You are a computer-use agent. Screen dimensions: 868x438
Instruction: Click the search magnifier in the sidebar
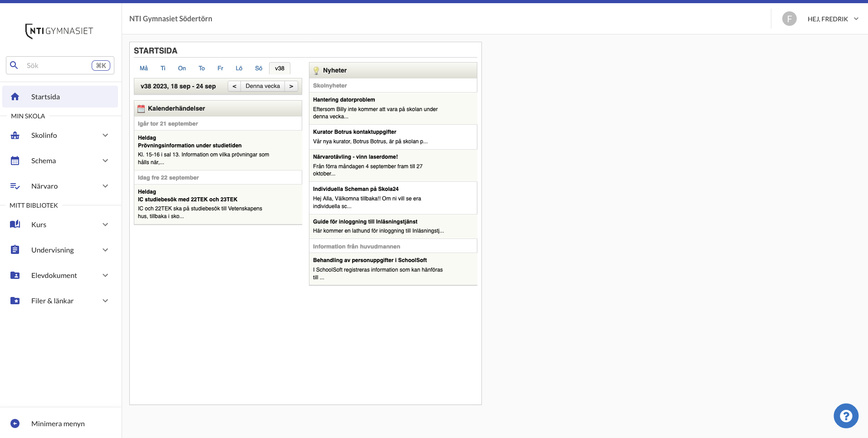pyautogui.click(x=14, y=65)
